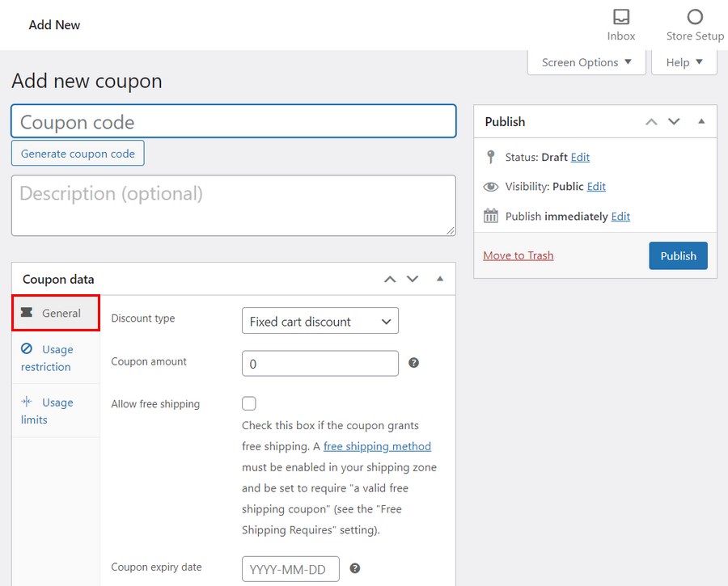Enable the Allow free shipping checkbox
The height and width of the screenshot is (586, 728).
point(248,403)
